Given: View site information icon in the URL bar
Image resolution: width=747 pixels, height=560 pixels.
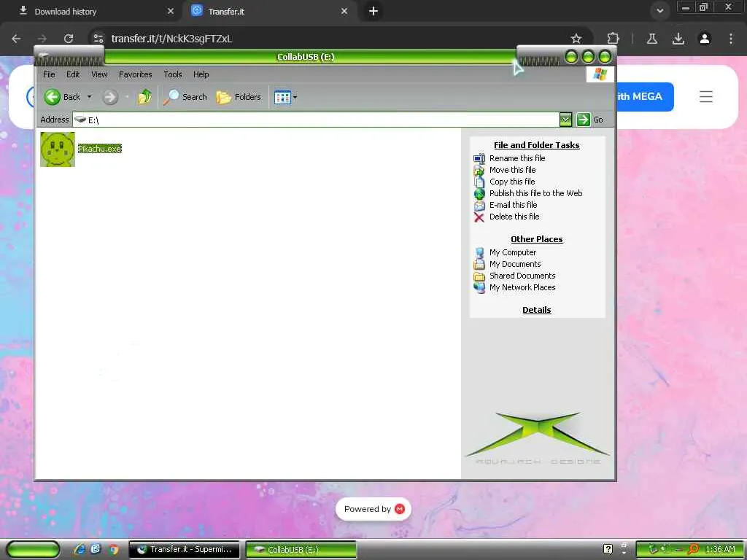Looking at the screenshot, I should click(98, 39).
